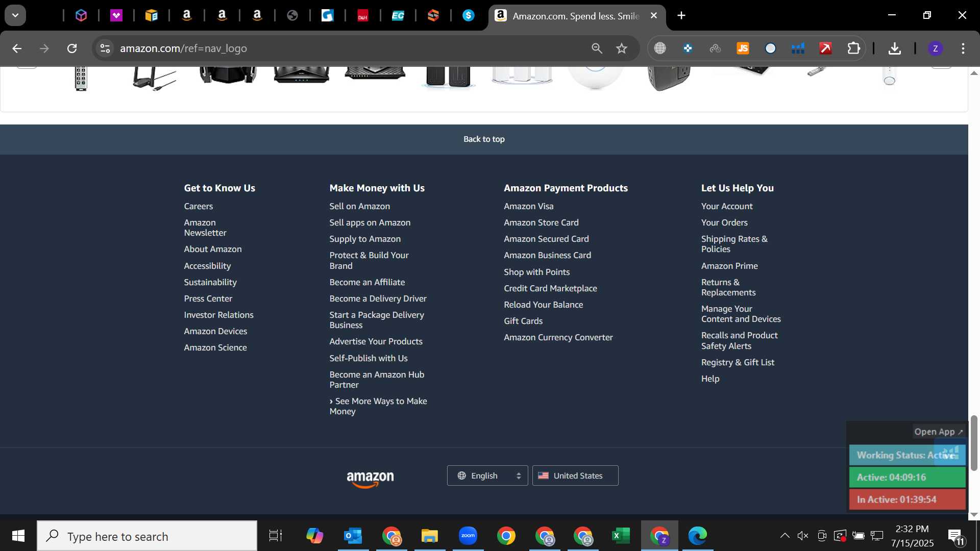Image resolution: width=980 pixels, height=551 pixels.
Task: Open the About Amazon link
Action: [x=213, y=249]
